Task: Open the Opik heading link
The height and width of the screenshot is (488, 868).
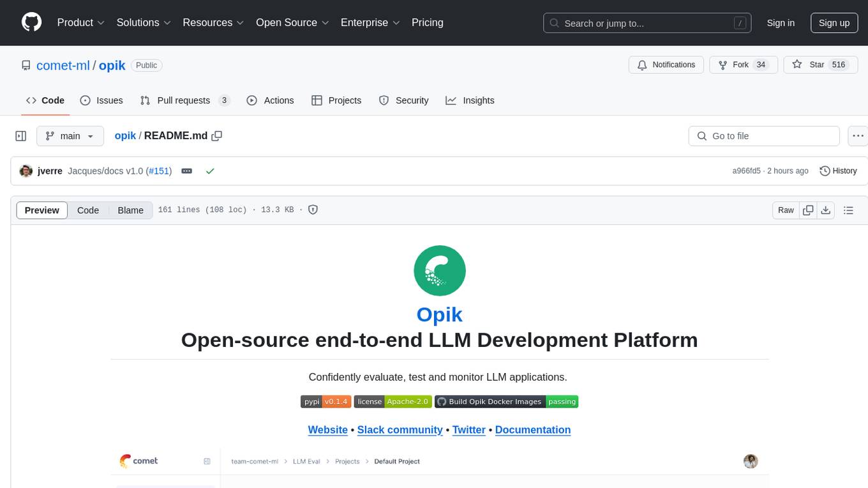Action: tap(439, 314)
